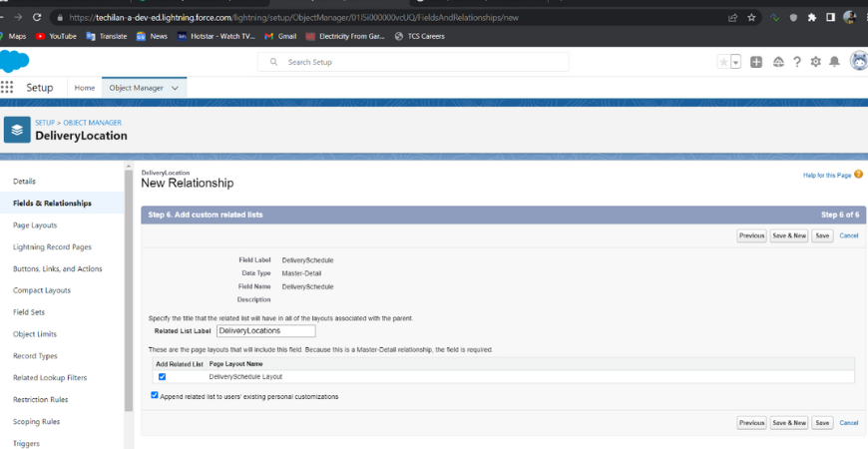
Task: Click the bottom Previous button
Action: click(x=751, y=423)
